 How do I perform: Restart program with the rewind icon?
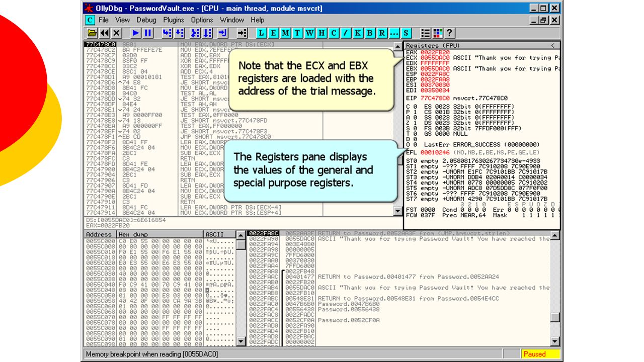coord(104,33)
